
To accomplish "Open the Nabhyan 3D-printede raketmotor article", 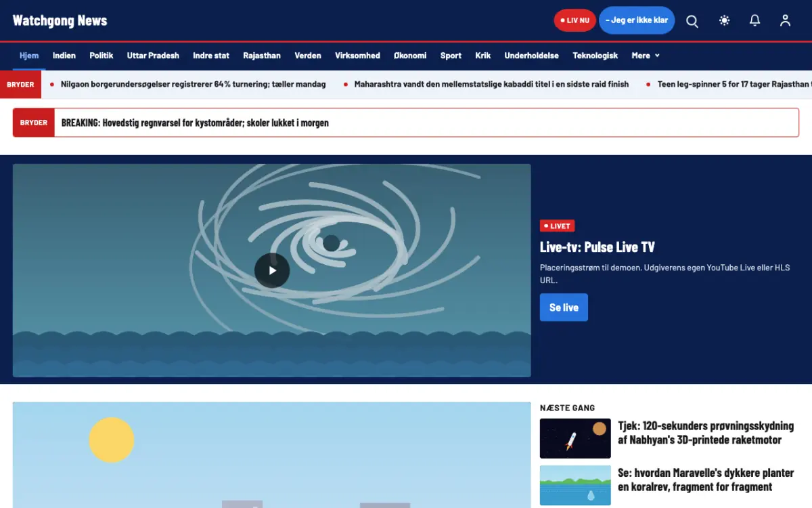I will pyautogui.click(x=706, y=433).
